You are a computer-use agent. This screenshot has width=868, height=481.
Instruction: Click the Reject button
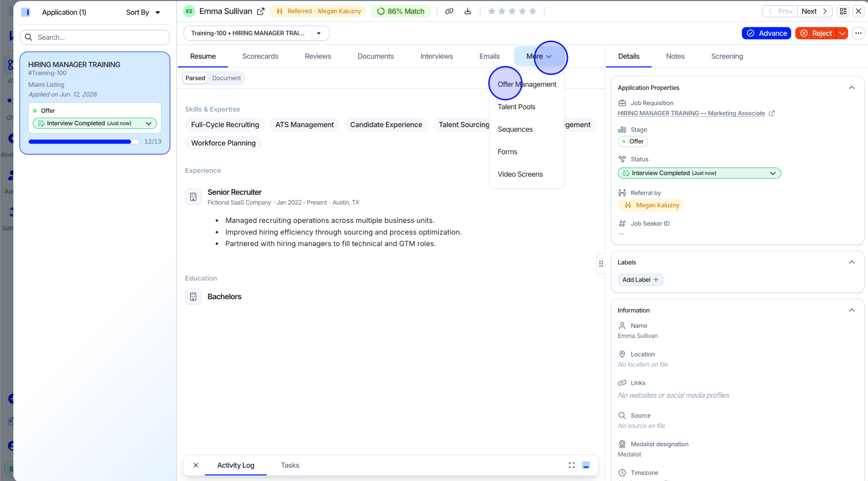point(816,33)
